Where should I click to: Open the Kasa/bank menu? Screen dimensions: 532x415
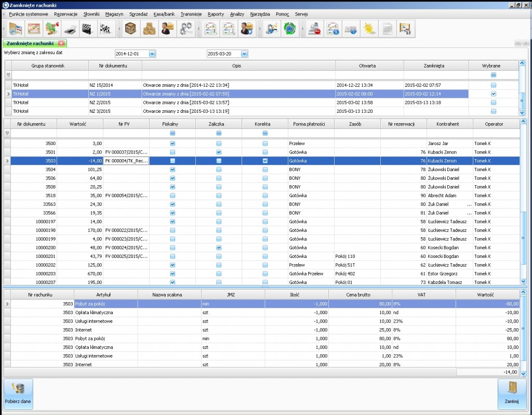[x=164, y=14]
